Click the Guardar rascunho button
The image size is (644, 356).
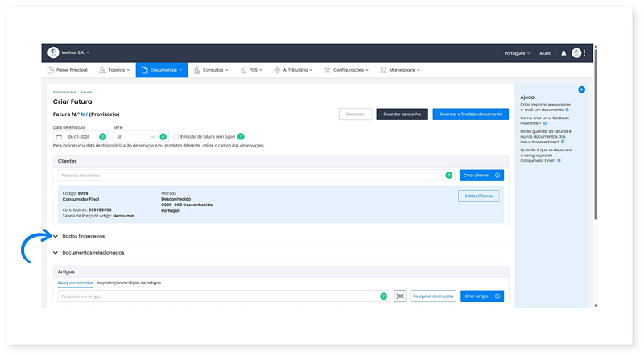tap(402, 114)
